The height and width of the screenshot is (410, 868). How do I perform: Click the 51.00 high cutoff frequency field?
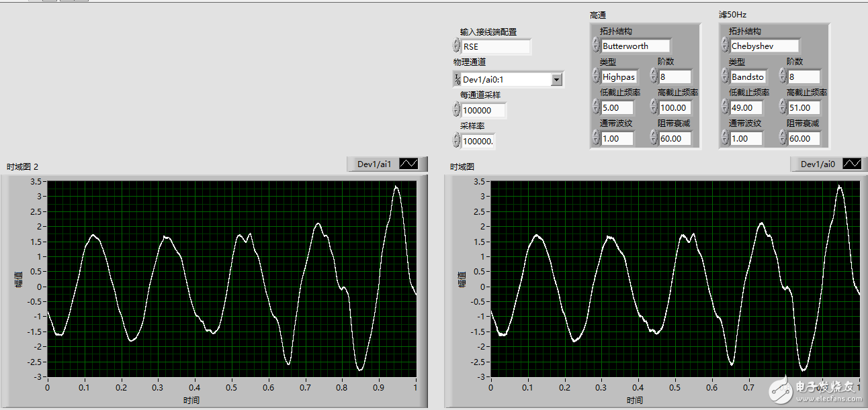804,107
